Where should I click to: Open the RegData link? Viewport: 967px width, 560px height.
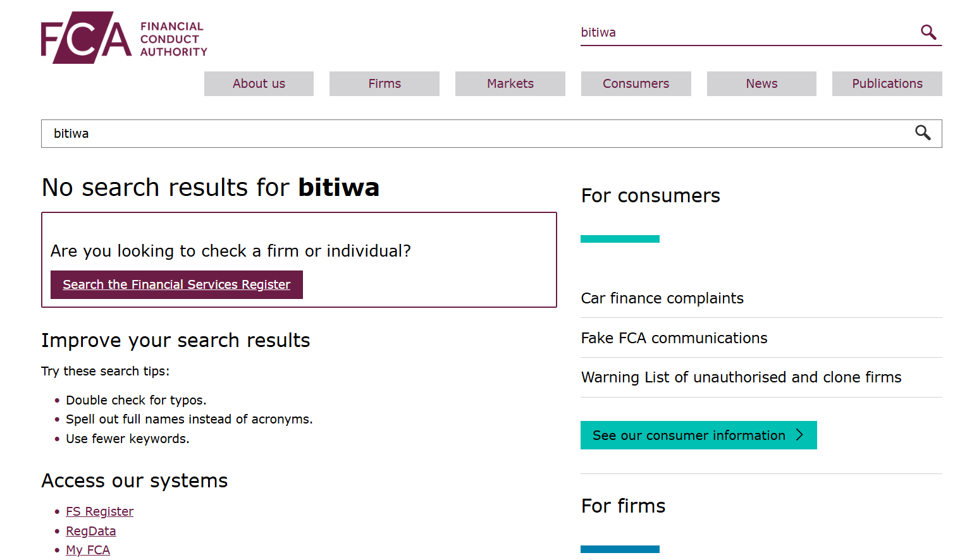pos(91,531)
